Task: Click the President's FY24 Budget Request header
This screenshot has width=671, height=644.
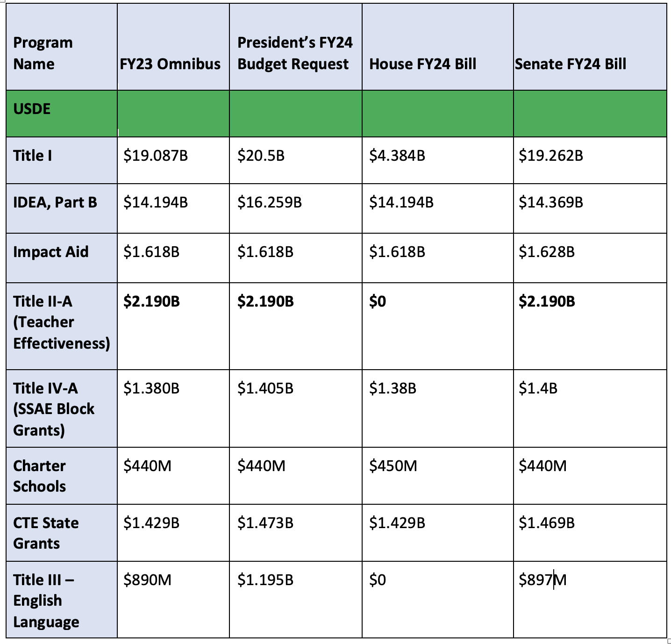Action: [x=296, y=47]
